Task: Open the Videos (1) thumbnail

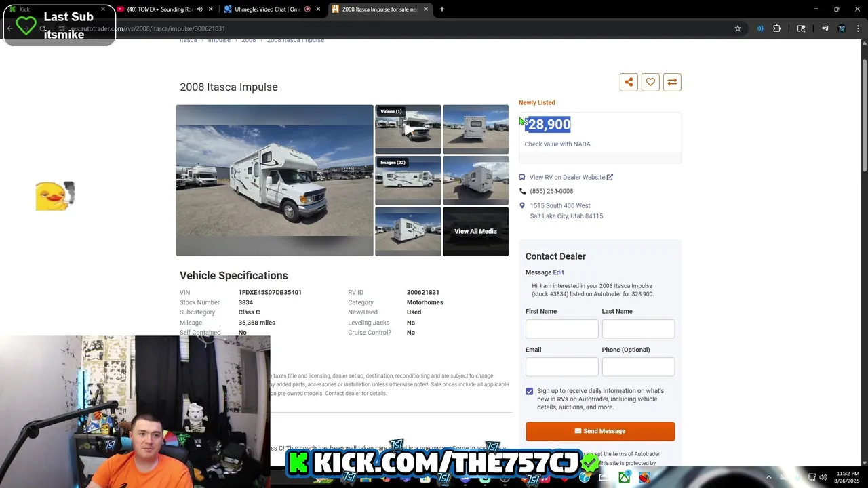Action: coord(408,129)
